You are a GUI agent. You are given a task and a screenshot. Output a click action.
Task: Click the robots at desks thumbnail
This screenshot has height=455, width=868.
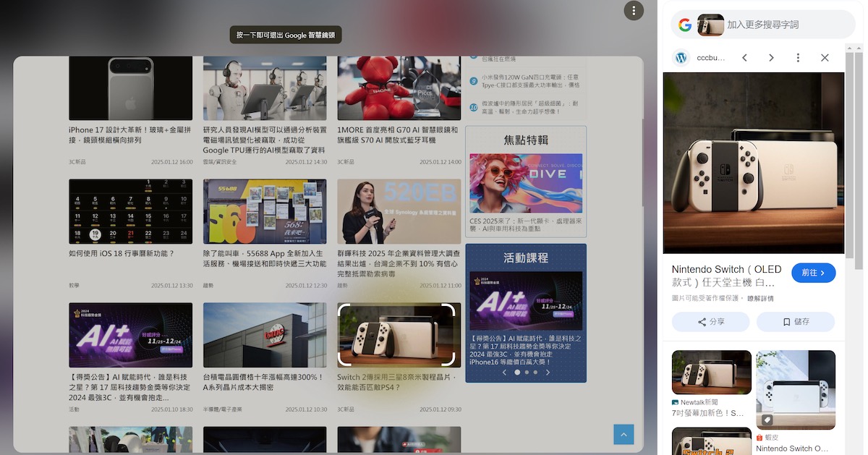(265, 88)
